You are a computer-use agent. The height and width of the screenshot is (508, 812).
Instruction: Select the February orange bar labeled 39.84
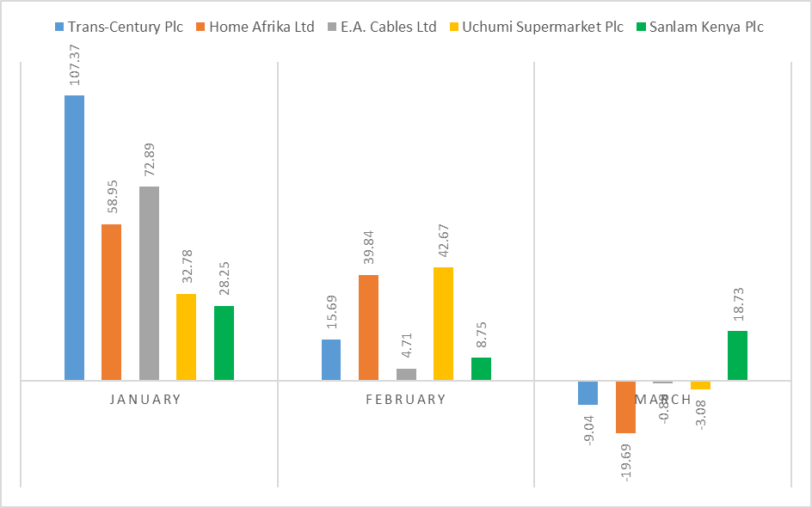click(x=368, y=327)
